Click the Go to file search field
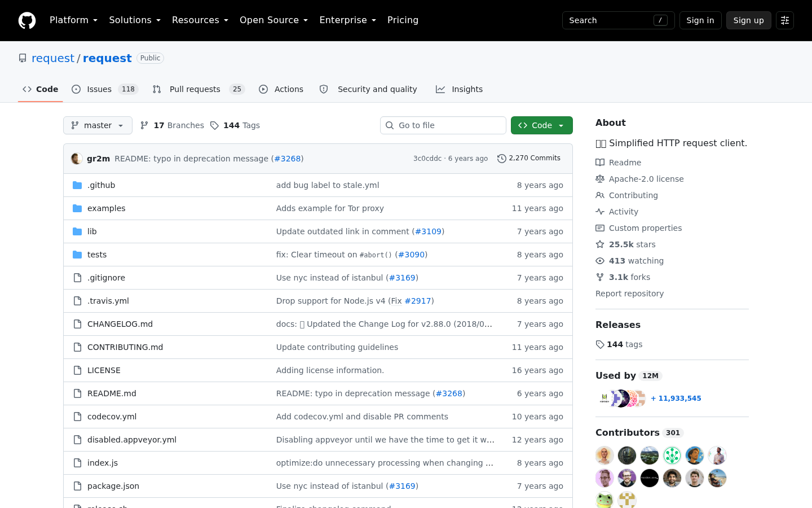812x508 pixels. pyautogui.click(x=443, y=125)
